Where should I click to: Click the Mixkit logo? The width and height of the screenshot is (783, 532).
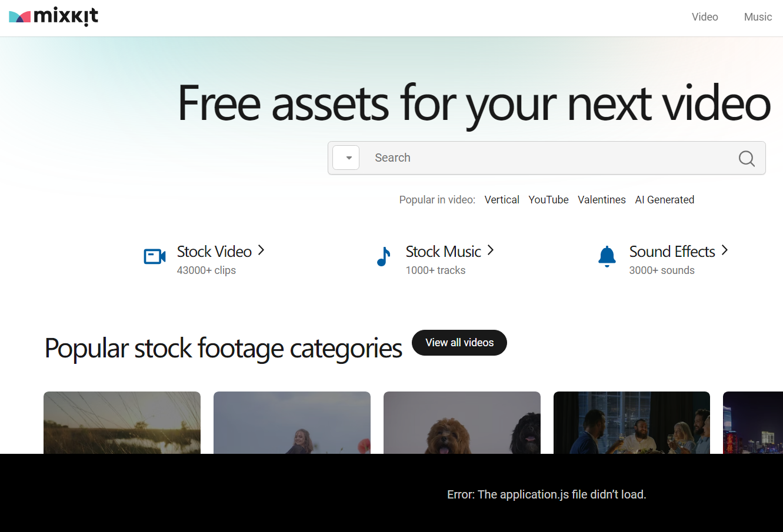[54, 16]
